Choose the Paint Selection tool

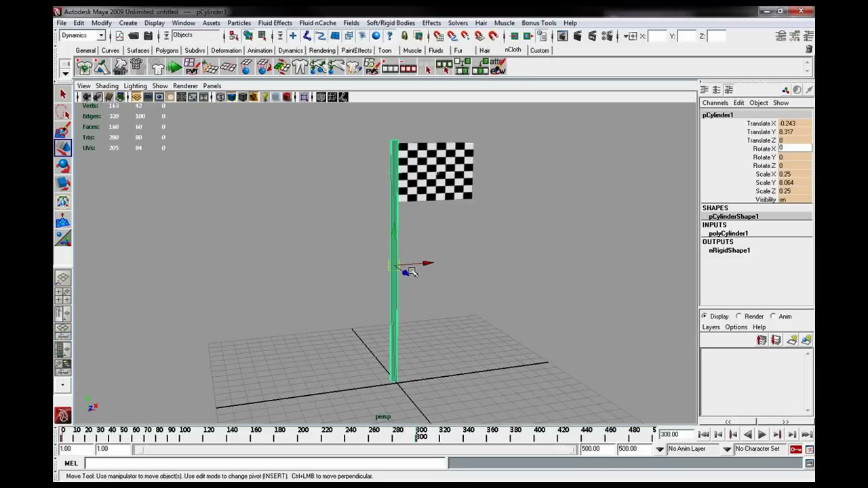click(x=63, y=130)
